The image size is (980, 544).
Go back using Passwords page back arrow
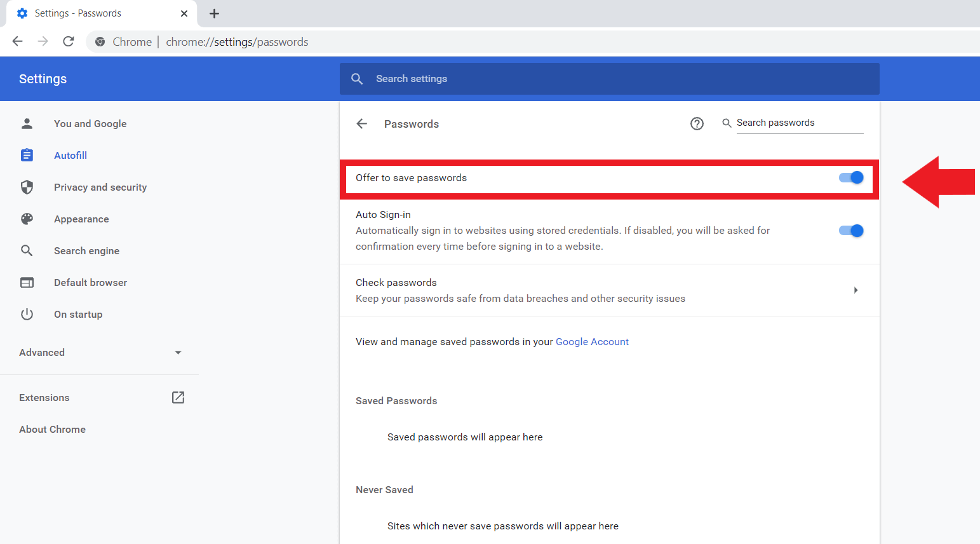[x=362, y=124]
